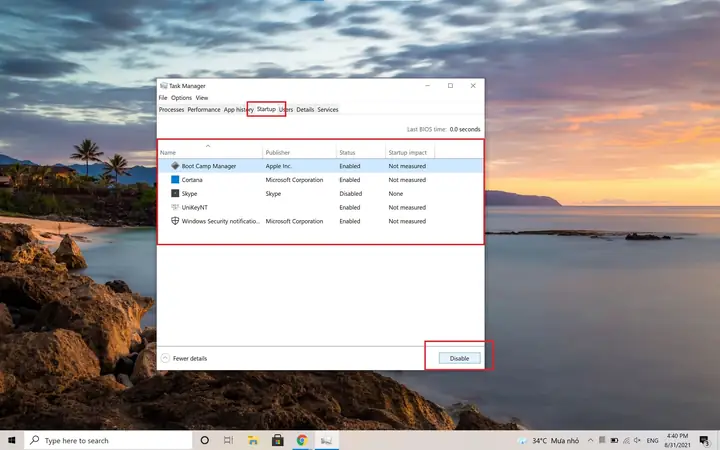Show hidden system tray icons chevron
The width and height of the screenshot is (720, 450).
pos(590,440)
